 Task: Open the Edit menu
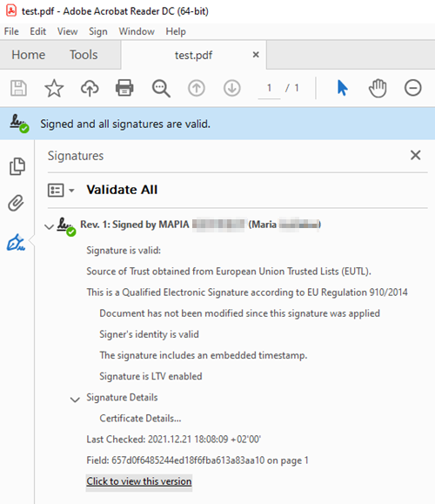tap(38, 31)
